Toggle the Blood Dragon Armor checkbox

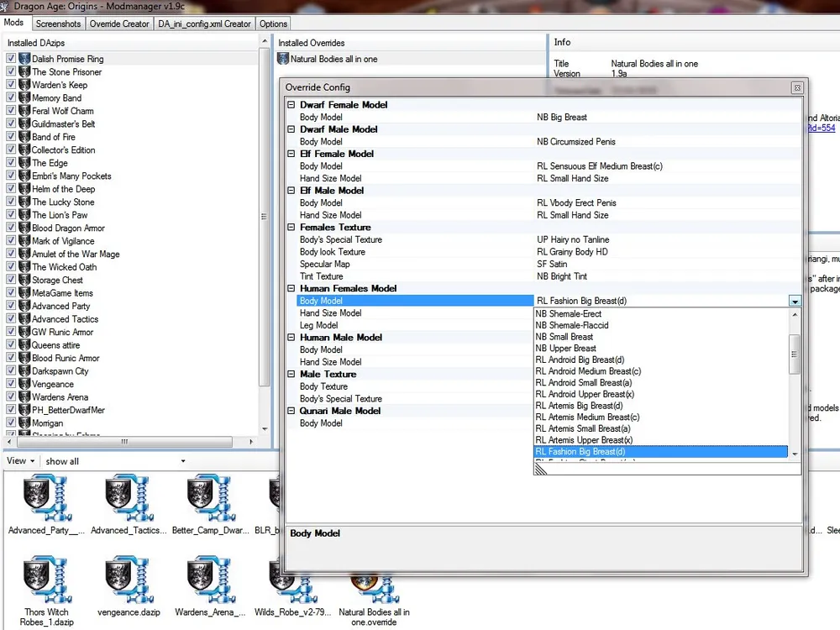11,228
